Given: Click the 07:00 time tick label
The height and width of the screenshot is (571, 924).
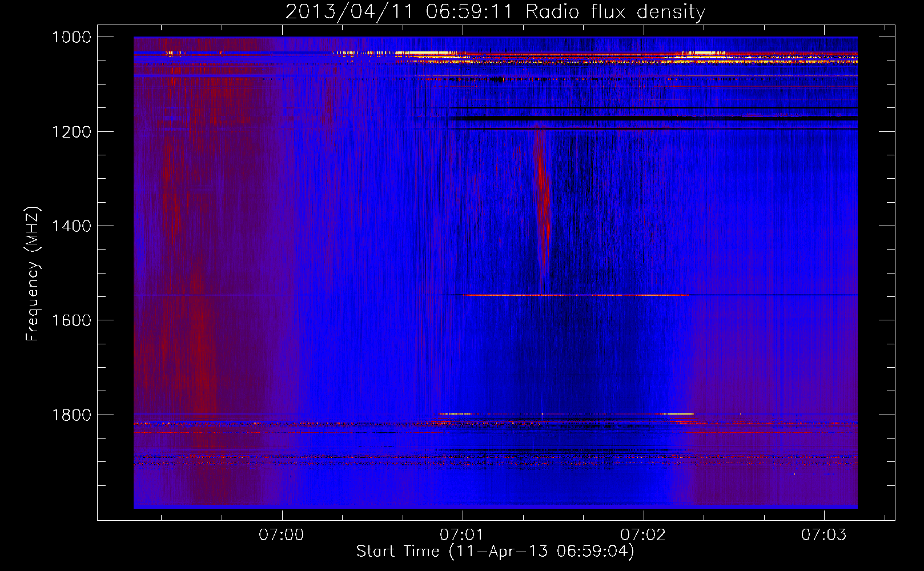Looking at the screenshot, I should click(282, 535).
